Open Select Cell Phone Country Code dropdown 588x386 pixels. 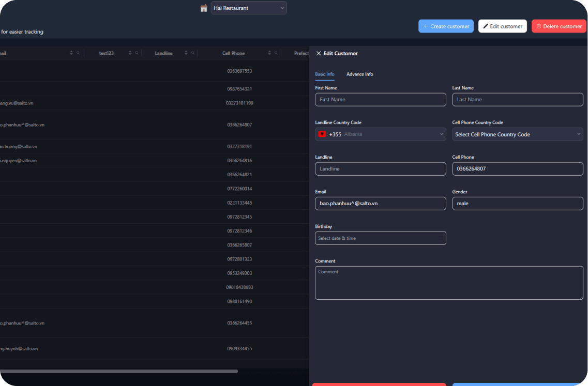click(517, 134)
